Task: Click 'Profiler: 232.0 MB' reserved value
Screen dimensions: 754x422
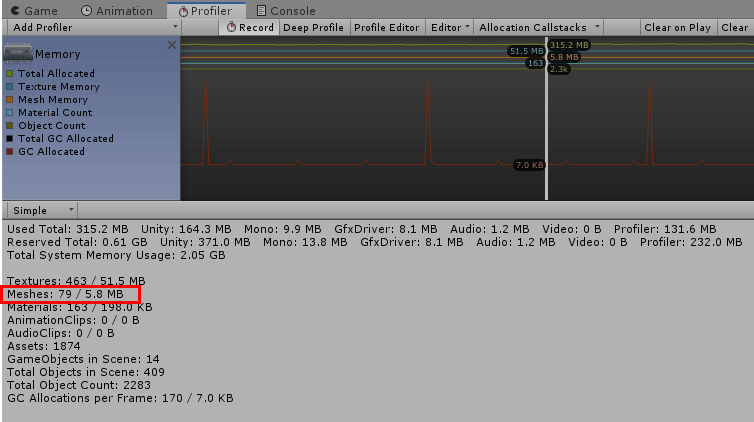Action: (691, 242)
